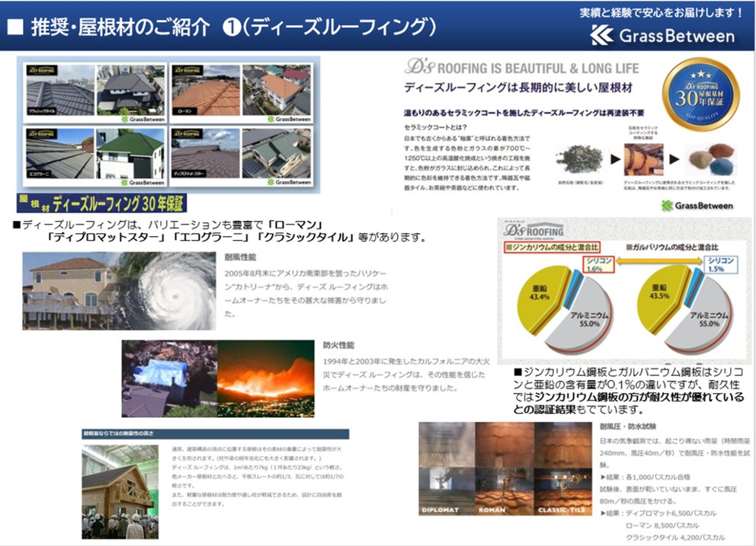Screen dimensions: 756x546
Task: Click the subtitle ディーズルーフィングは長期的に美しい屋根材
Action: 518,88
